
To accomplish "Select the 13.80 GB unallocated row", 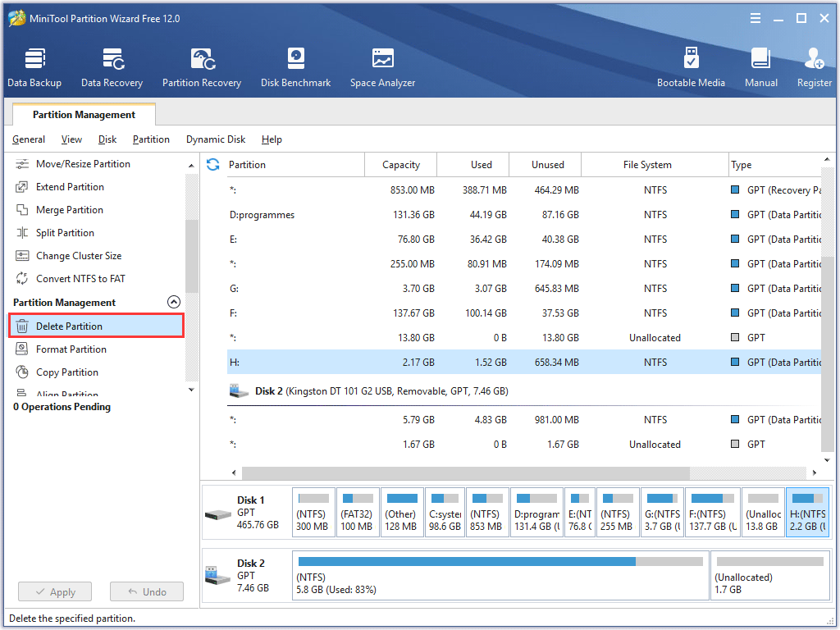I will click(x=524, y=338).
